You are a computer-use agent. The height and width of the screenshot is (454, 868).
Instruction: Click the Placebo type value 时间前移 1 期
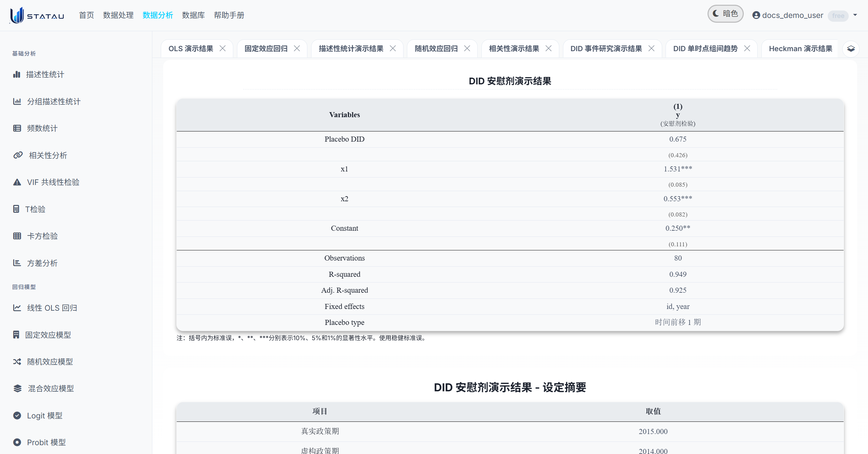pos(678,322)
